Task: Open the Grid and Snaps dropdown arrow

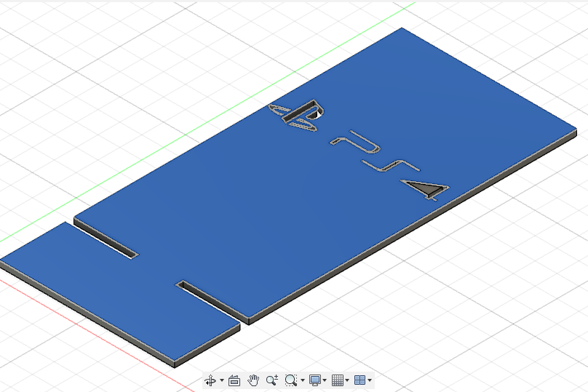Action: pos(347,380)
